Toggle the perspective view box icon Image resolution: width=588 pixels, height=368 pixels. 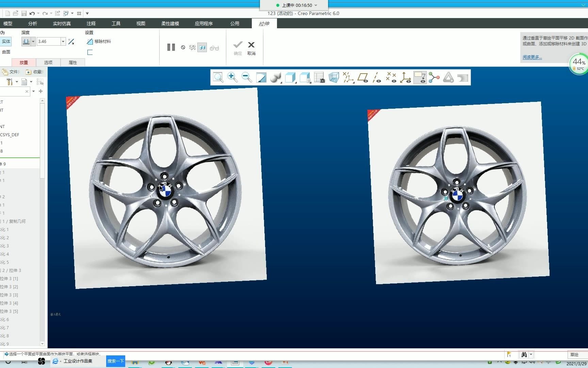334,78
